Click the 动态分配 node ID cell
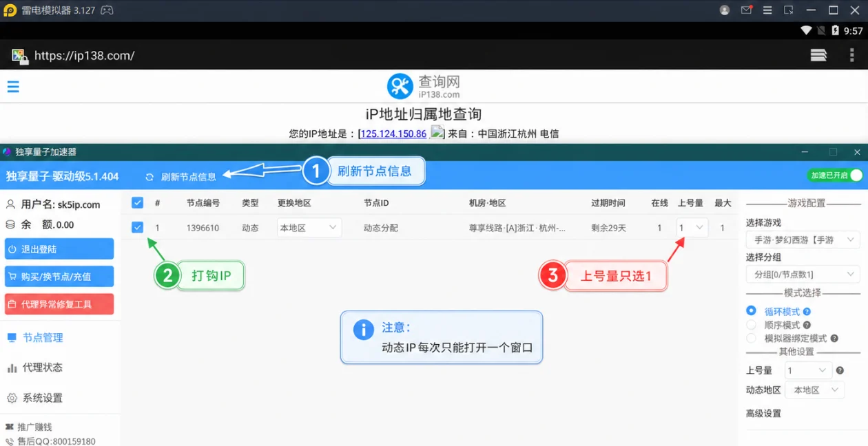Image resolution: width=868 pixels, height=446 pixels. click(x=381, y=228)
